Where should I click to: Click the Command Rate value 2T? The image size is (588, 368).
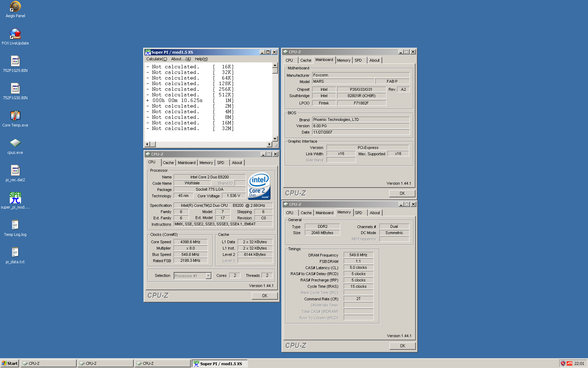point(358,299)
